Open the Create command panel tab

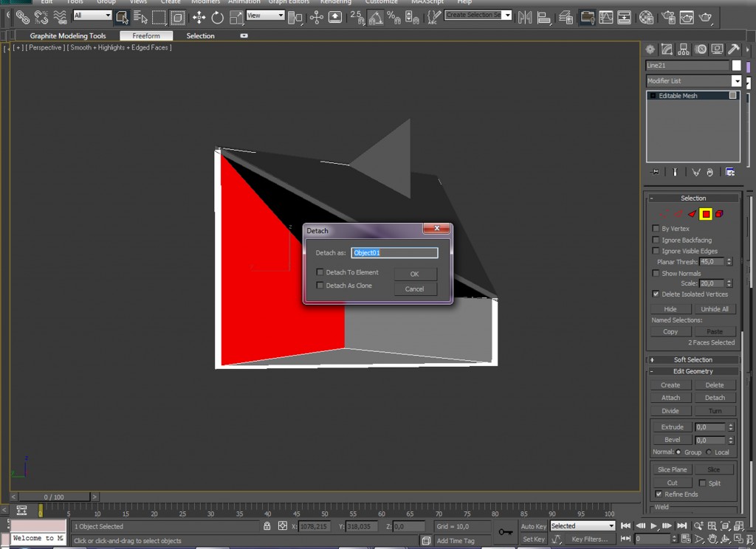650,49
